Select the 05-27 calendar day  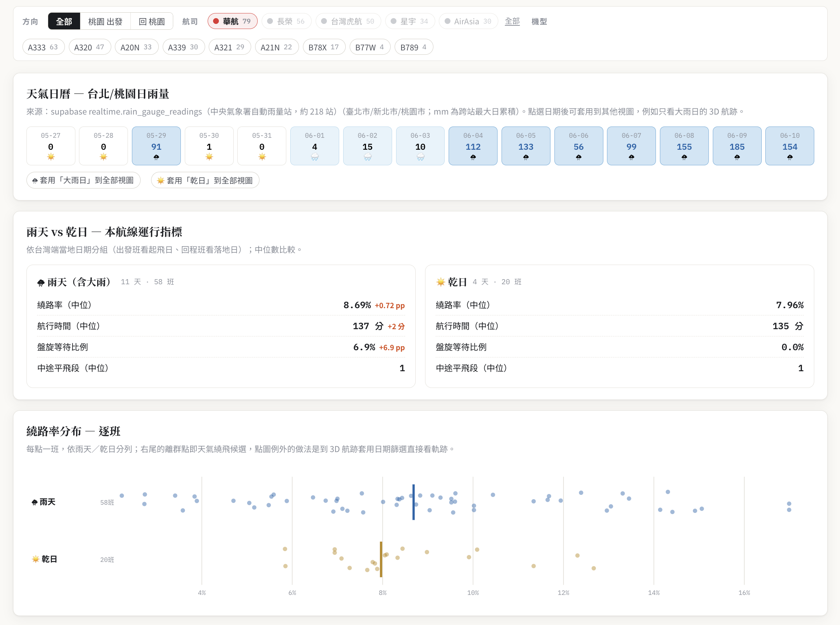pyautogui.click(x=51, y=146)
